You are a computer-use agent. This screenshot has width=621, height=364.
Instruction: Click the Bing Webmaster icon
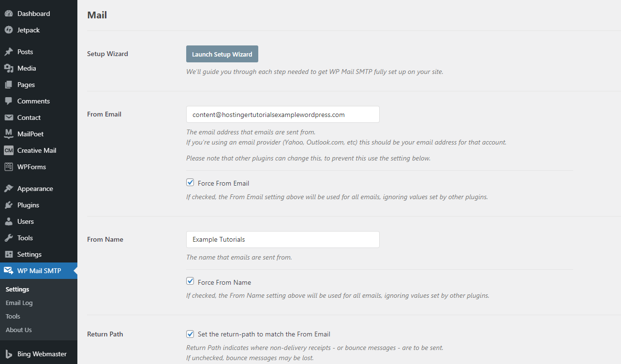click(x=9, y=354)
